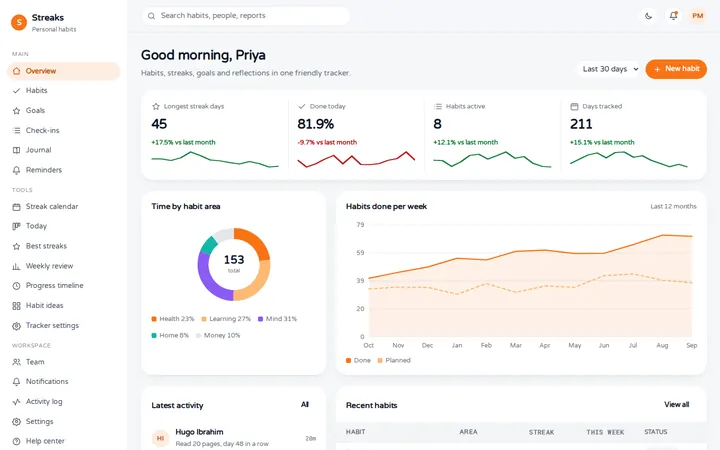Click the Tracker settings gear icon

tap(17, 326)
